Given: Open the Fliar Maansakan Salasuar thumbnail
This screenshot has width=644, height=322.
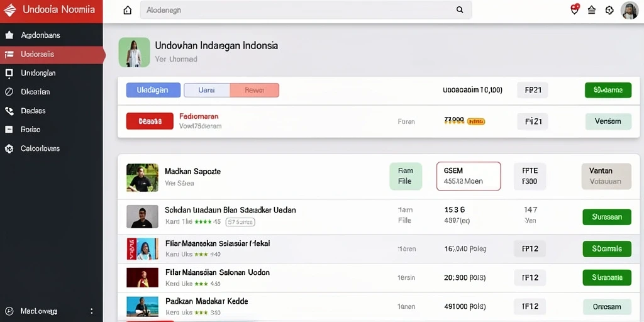Looking at the screenshot, I should pos(142,249).
